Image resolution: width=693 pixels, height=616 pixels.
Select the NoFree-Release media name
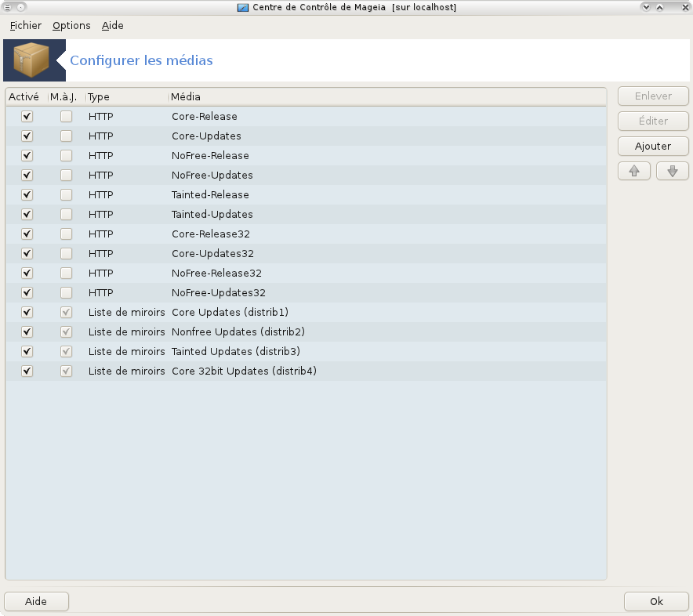pyautogui.click(x=210, y=155)
